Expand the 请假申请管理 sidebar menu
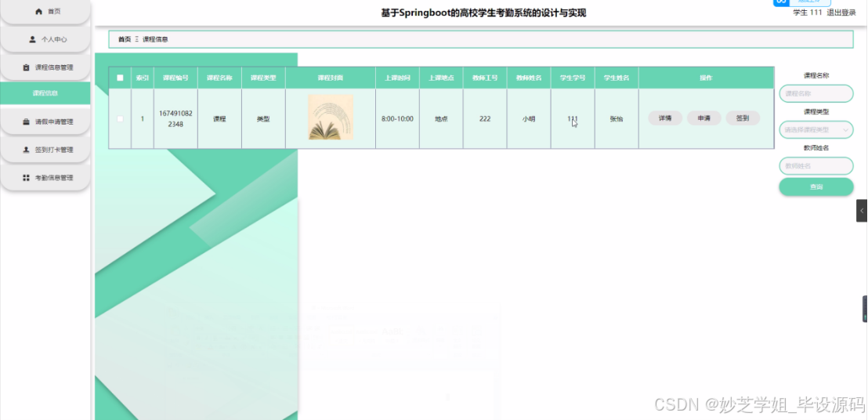 [x=45, y=121]
